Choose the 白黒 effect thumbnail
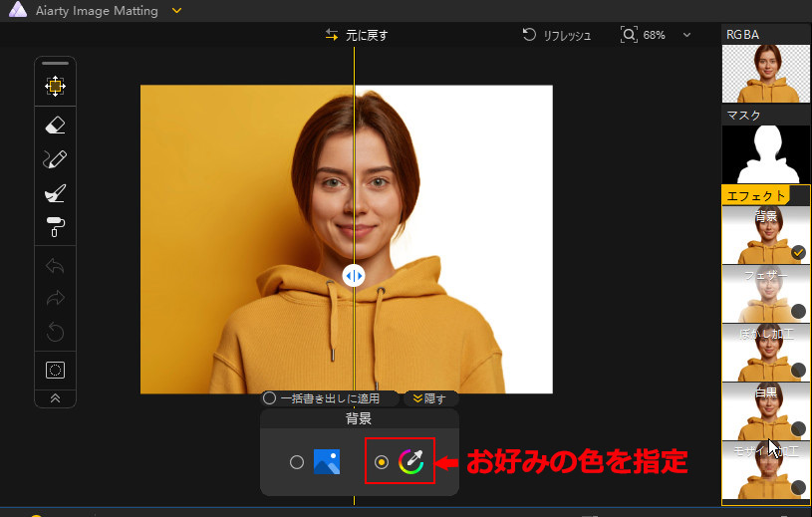812x517 pixels. tap(766, 410)
